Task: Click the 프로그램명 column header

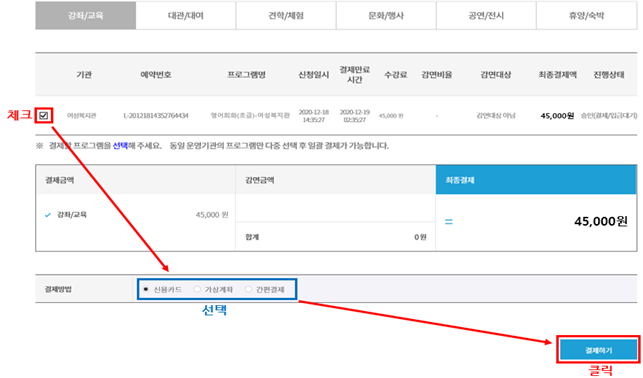Action: pyautogui.click(x=246, y=75)
